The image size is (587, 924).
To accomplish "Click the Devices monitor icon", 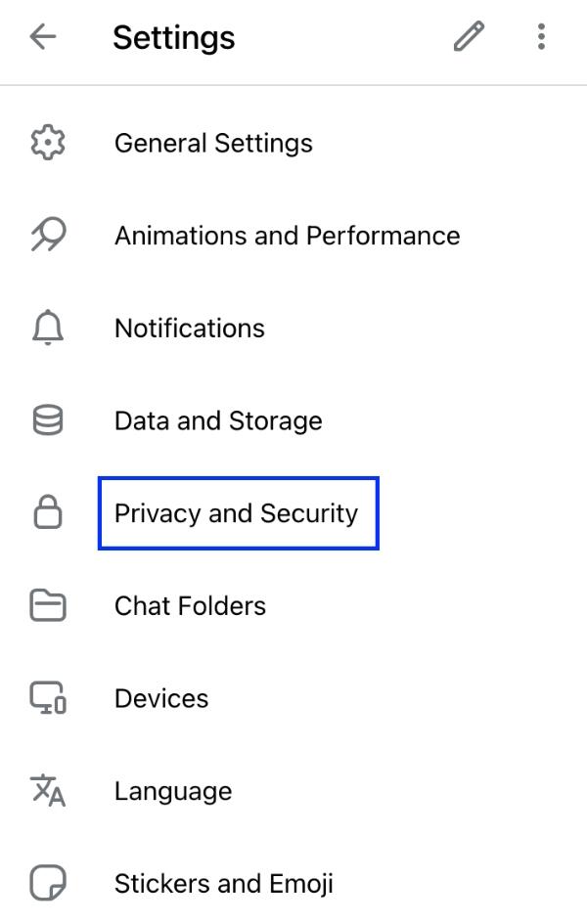I will click(x=48, y=699).
